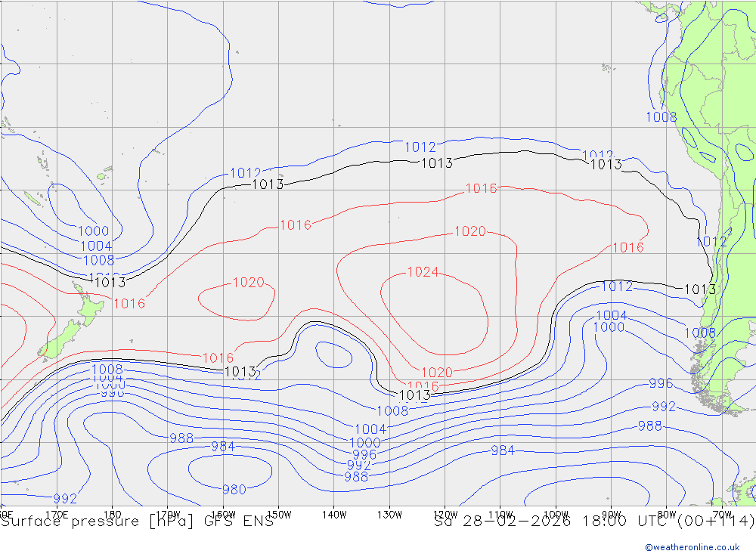Image resolution: width=756 pixels, height=554 pixels.
Task: Click the 1024 pressure contour label
Action: click(x=423, y=272)
